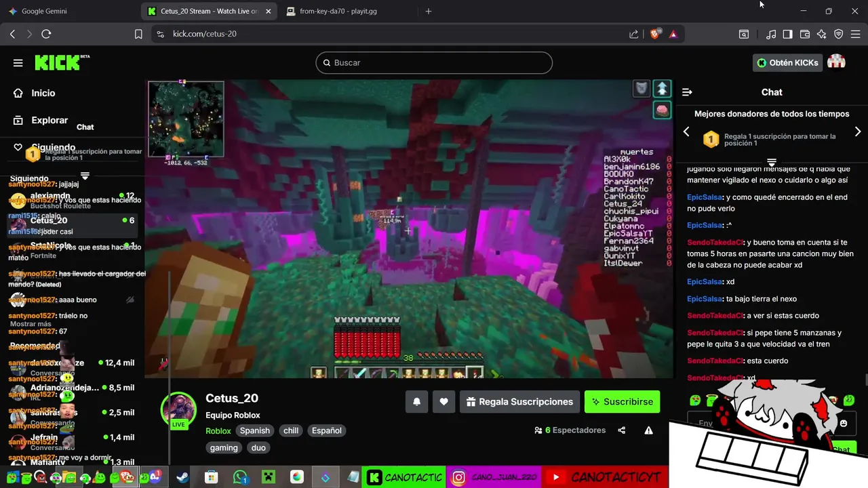Select the chill tag
This screenshot has height=488, width=868.
coord(291,430)
